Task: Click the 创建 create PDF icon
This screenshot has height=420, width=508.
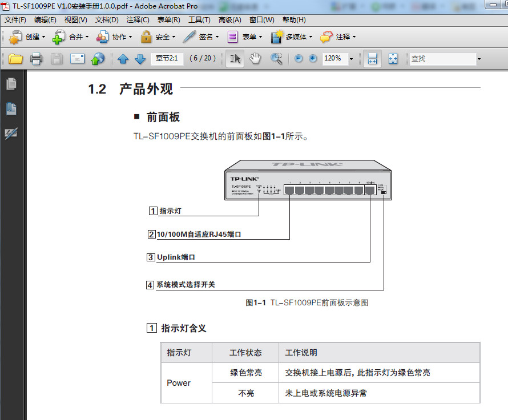Action: (x=15, y=37)
